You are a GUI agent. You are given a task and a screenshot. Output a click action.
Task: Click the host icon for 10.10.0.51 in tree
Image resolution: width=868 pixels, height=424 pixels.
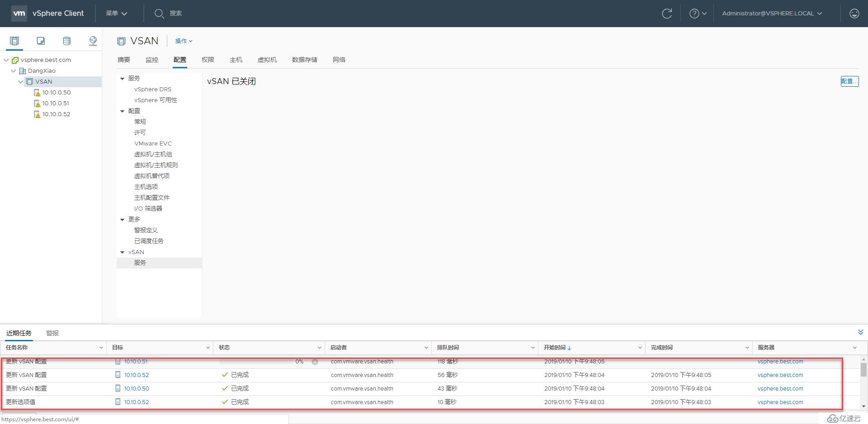(37, 104)
